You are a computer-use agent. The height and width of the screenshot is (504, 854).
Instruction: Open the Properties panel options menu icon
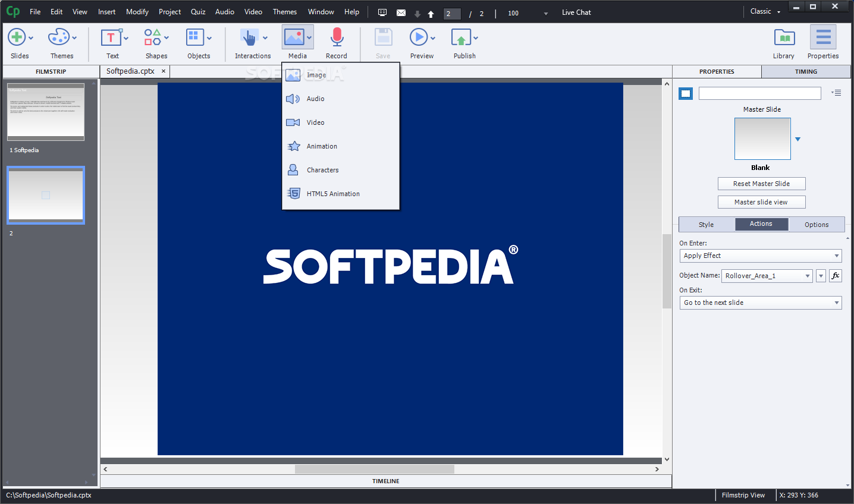(x=836, y=93)
